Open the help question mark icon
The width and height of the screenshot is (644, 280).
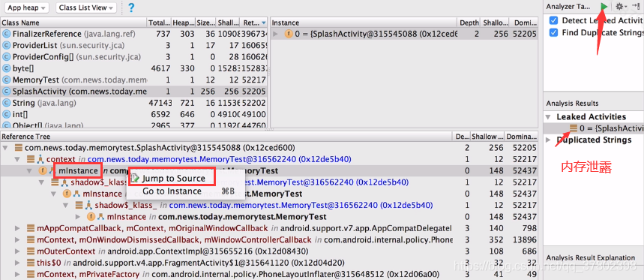pos(131,8)
